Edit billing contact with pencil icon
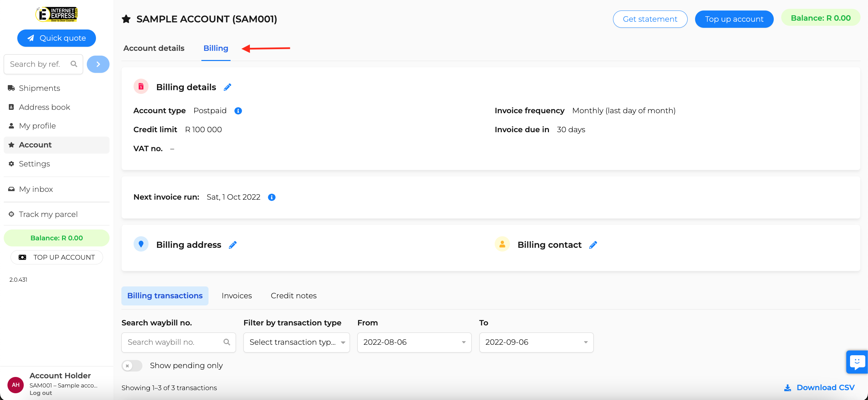The width and height of the screenshot is (868, 400). [593, 245]
